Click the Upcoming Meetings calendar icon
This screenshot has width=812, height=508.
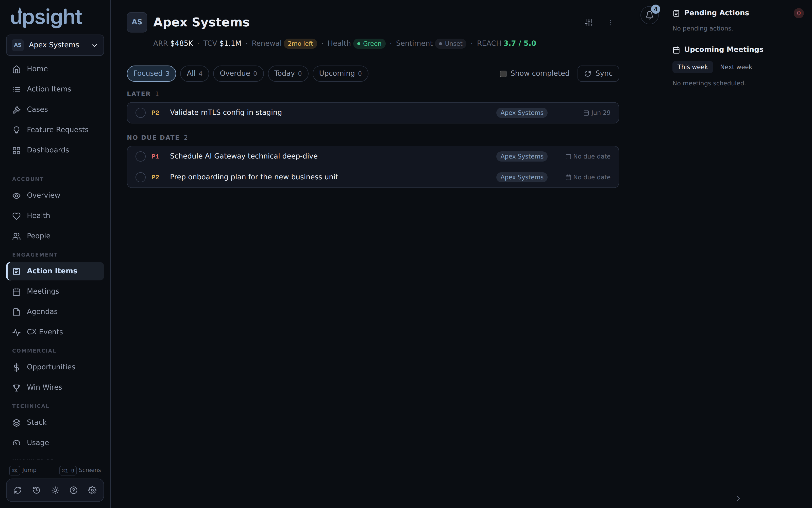pyautogui.click(x=676, y=50)
